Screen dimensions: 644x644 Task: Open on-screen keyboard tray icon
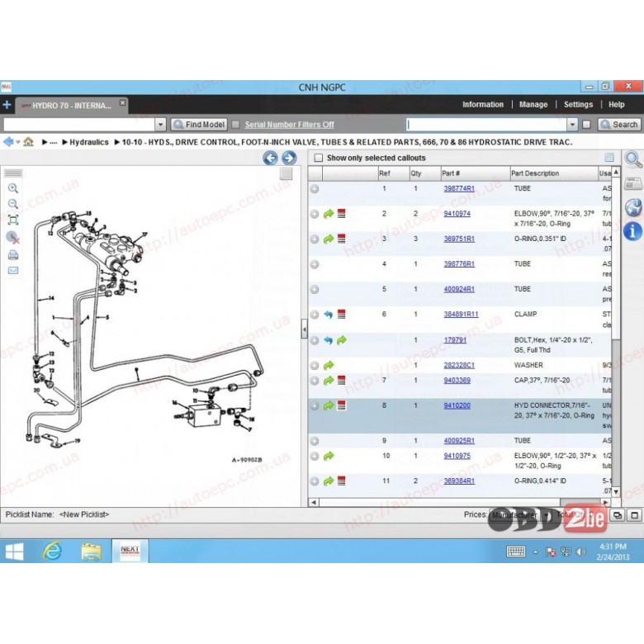click(x=516, y=552)
